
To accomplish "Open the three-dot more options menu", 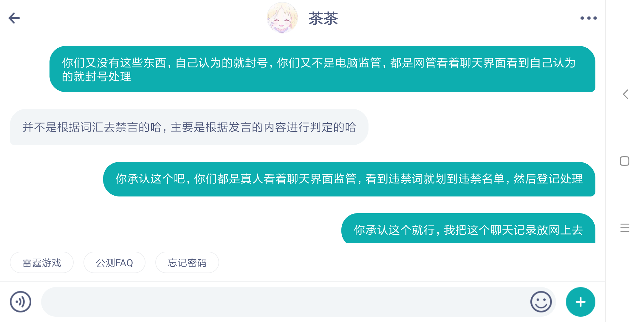I will 588,18.
